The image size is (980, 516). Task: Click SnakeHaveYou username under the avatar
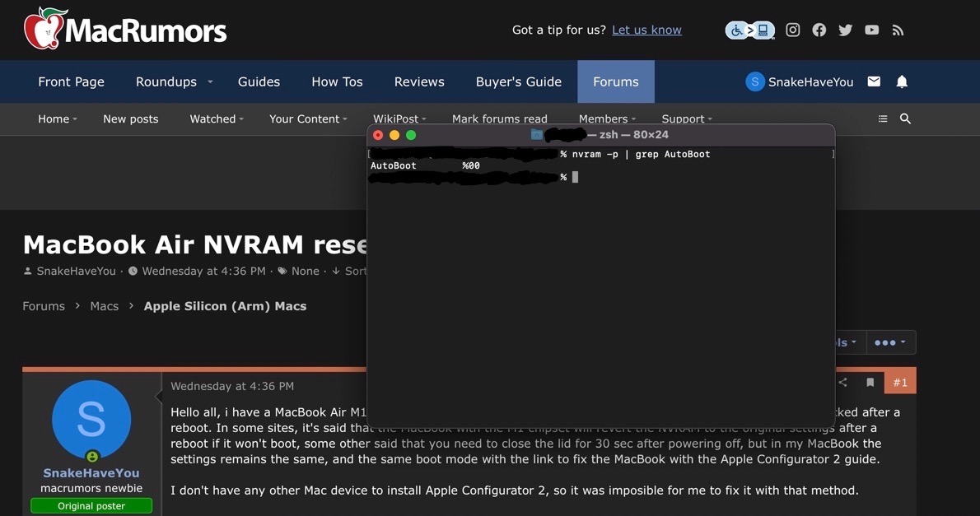click(x=91, y=473)
